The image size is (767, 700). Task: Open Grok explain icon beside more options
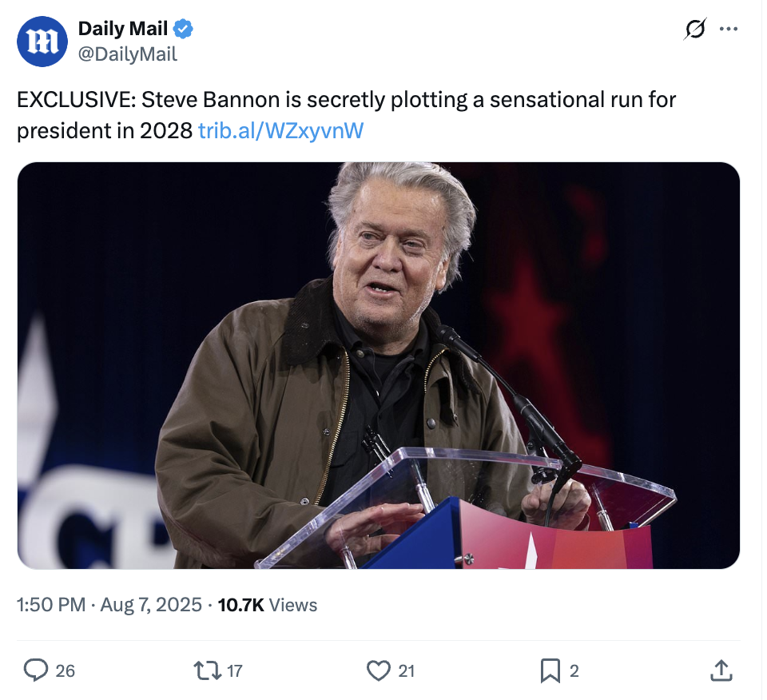point(695,30)
